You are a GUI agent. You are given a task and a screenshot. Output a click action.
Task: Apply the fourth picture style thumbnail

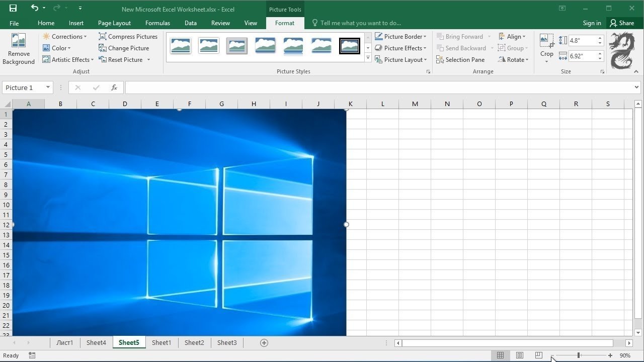click(265, 46)
